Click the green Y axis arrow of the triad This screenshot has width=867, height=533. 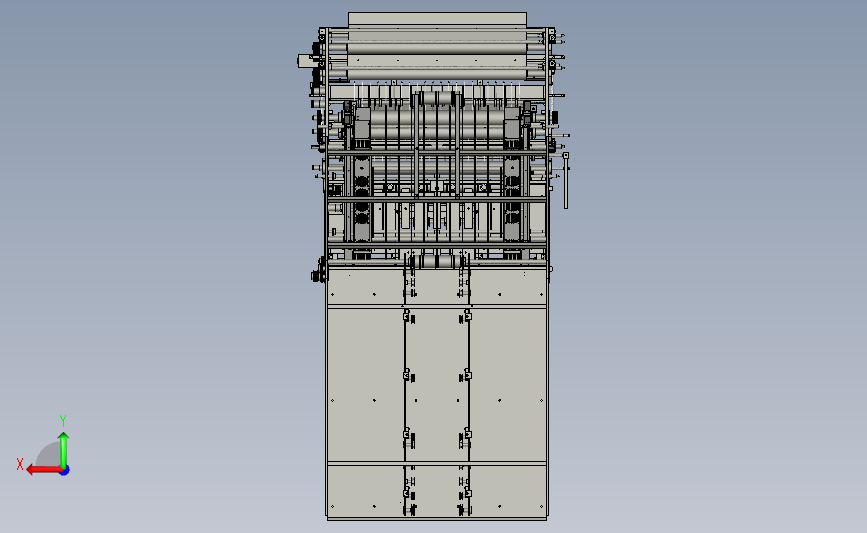pyautogui.click(x=64, y=450)
